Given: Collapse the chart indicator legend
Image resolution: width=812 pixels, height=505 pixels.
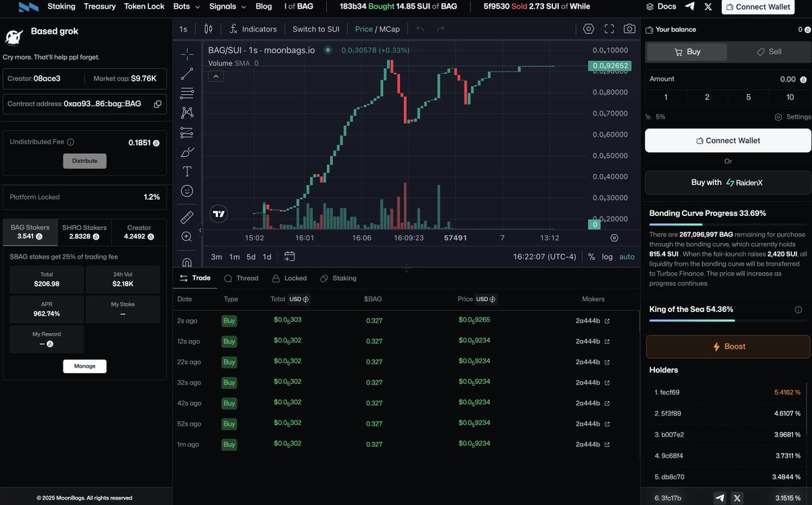Looking at the screenshot, I should tap(215, 76).
